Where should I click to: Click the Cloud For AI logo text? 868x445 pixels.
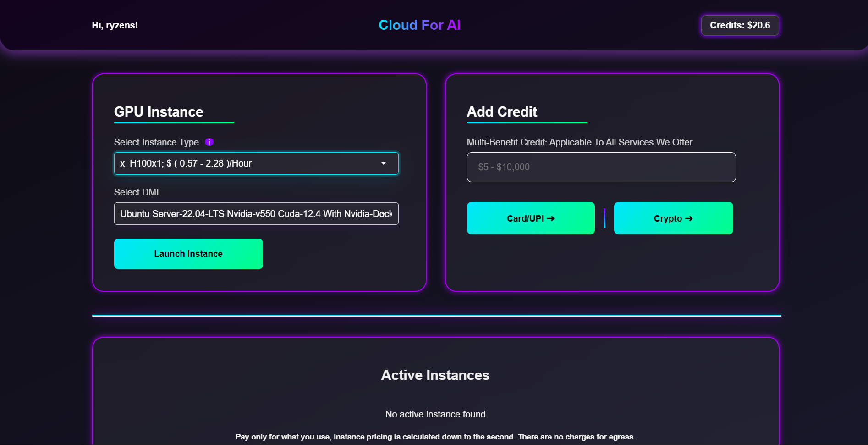[x=419, y=25]
